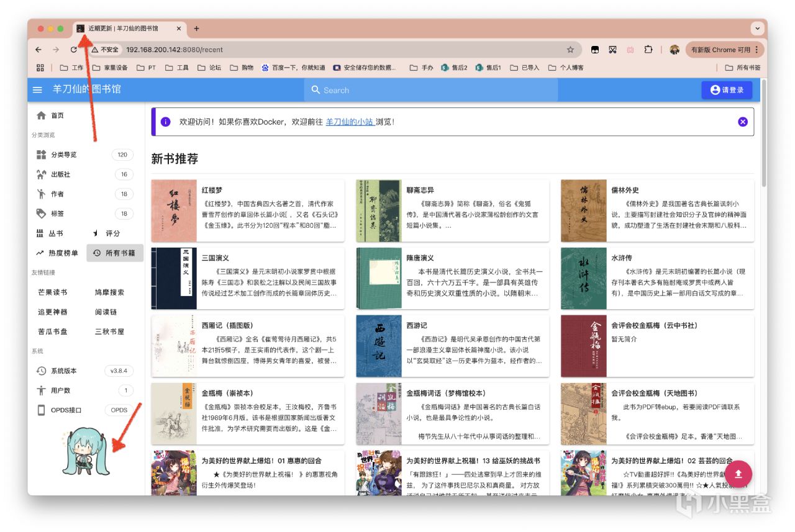Open the 丛书 series page
Image resolution: width=795 pixels, height=532 pixels.
(x=57, y=233)
